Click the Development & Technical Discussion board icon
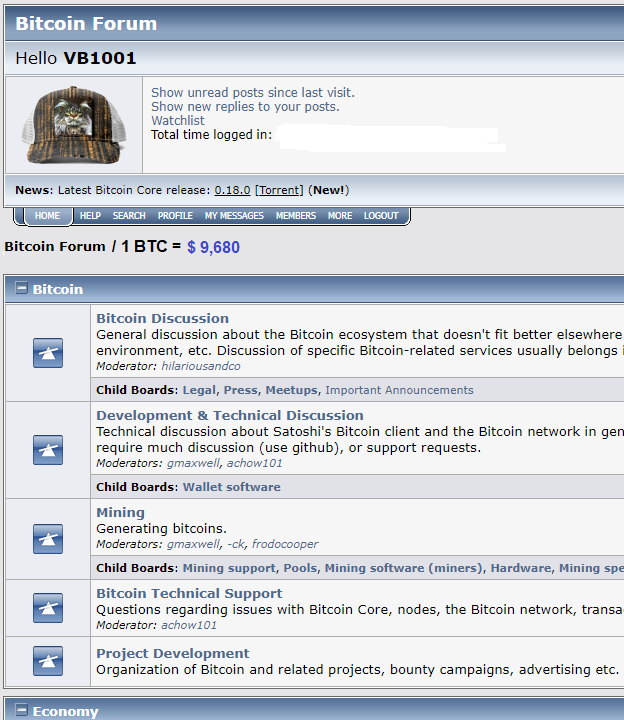 [x=48, y=450]
